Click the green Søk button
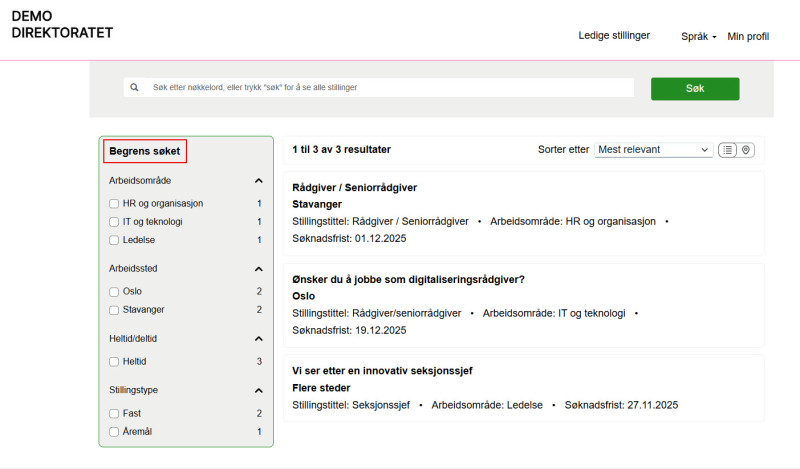The width and height of the screenshot is (800, 469). tap(695, 89)
